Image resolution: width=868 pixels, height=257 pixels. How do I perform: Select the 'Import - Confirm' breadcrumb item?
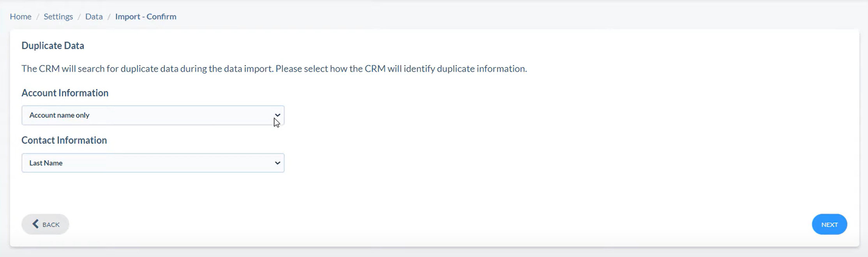146,16
